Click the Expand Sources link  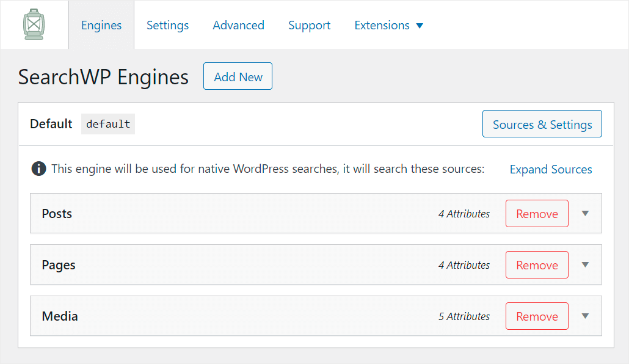(x=551, y=169)
